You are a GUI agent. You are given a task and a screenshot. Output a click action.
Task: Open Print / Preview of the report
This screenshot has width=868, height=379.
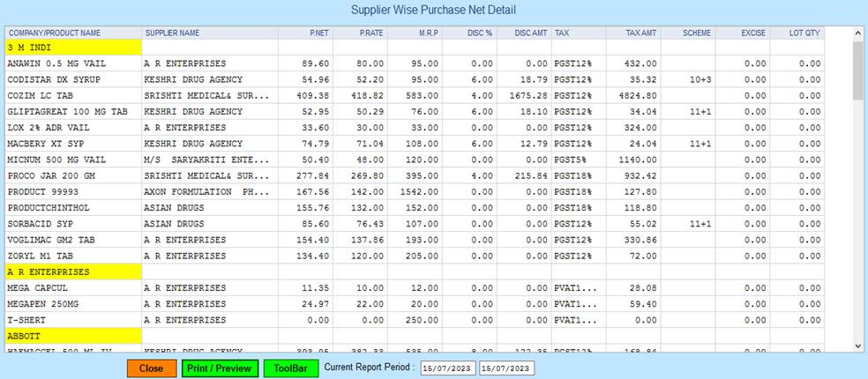tap(220, 368)
